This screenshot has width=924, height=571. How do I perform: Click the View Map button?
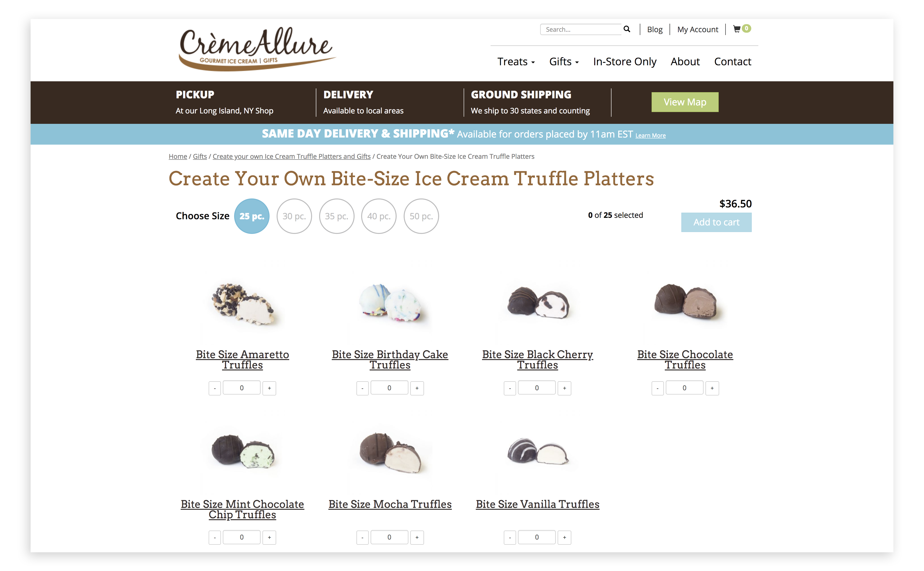(685, 102)
